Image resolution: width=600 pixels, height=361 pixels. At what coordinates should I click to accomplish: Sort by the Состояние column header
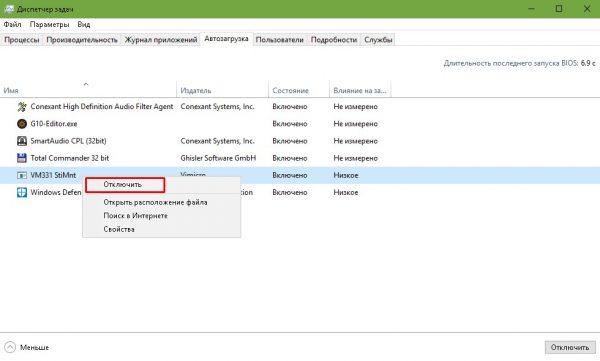[299, 90]
